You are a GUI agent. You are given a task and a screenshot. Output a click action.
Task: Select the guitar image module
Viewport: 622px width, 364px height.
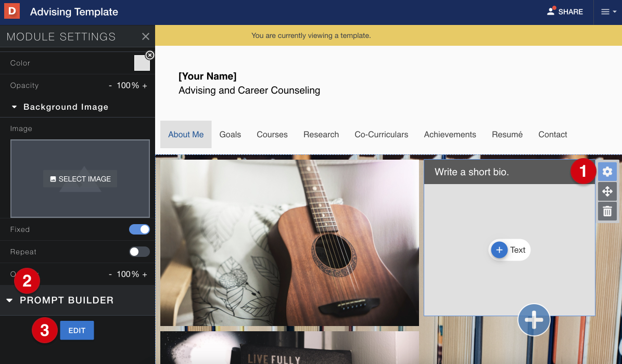(x=289, y=243)
